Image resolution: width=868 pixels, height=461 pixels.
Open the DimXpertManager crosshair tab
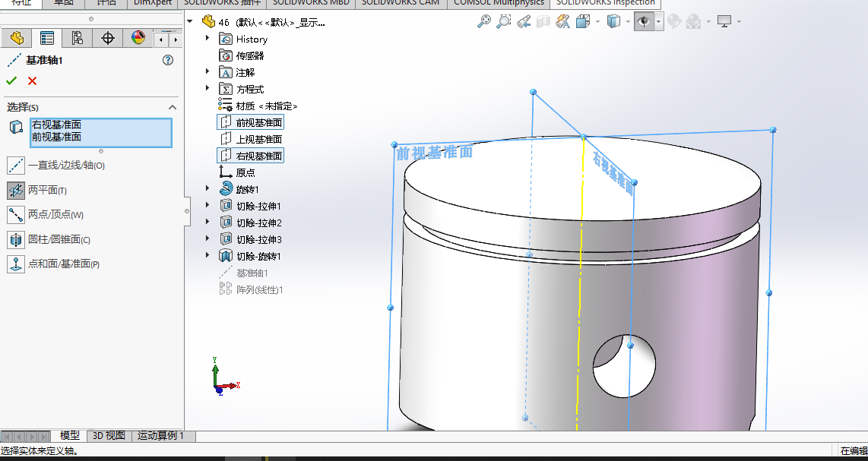coord(107,38)
